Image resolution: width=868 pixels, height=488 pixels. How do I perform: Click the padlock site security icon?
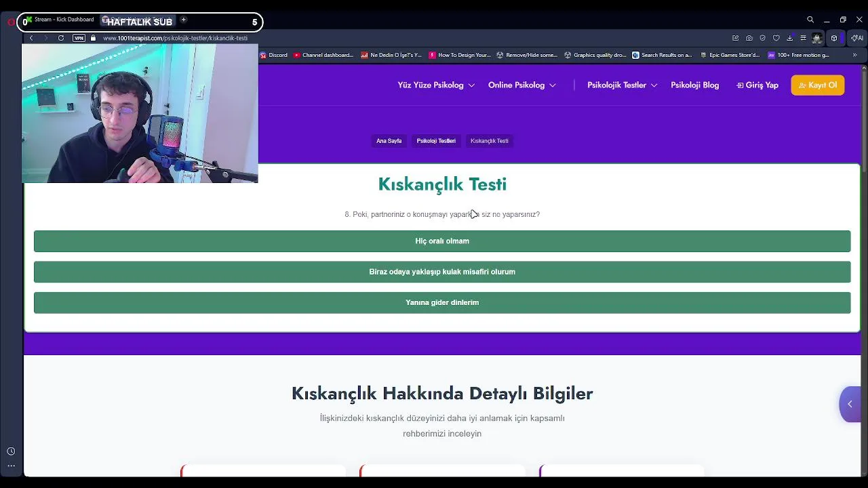pyautogui.click(x=94, y=38)
